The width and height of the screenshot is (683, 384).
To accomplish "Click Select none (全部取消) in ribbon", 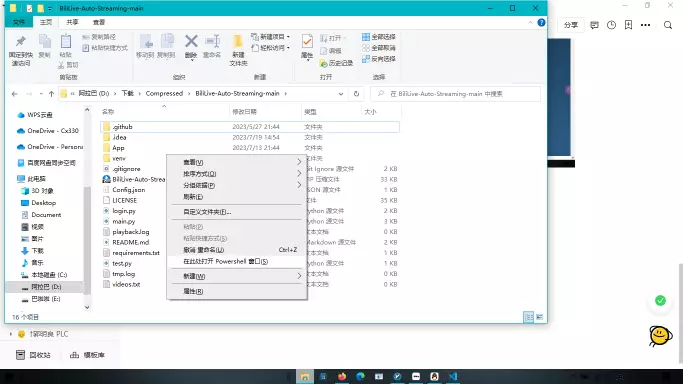I will 379,48.
